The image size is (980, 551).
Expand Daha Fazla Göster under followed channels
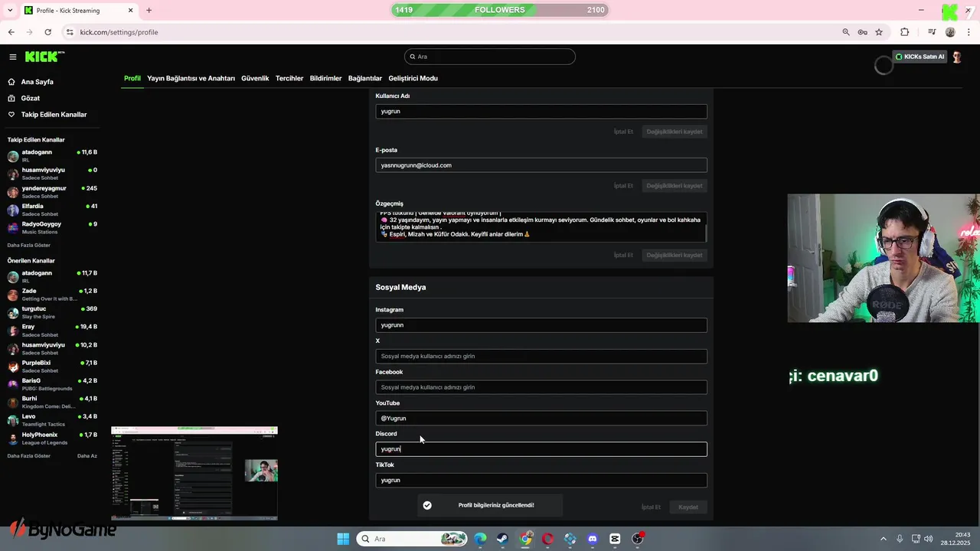pos(29,245)
